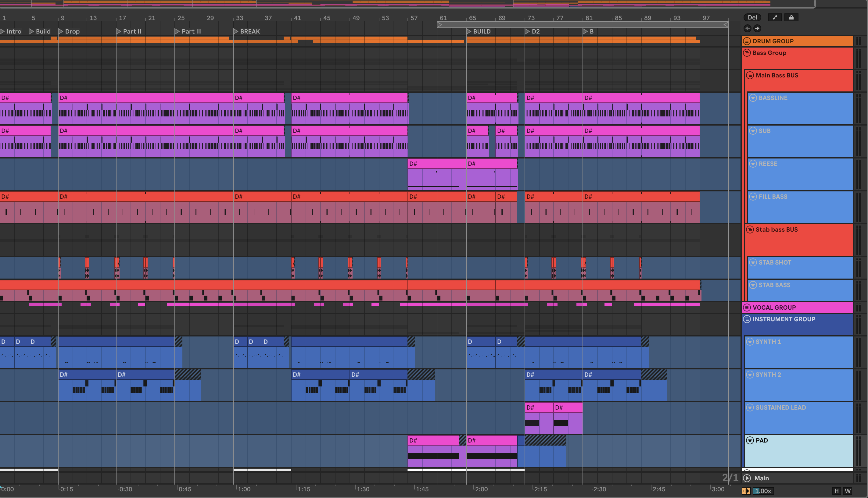Click the Main track play icon
This screenshot has height=498, width=868.
(x=747, y=478)
